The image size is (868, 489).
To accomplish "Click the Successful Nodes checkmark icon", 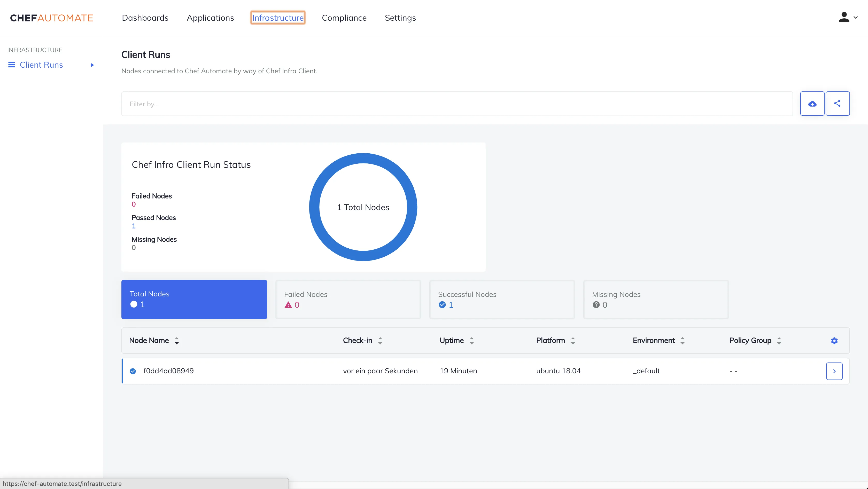I will pyautogui.click(x=442, y=305).
